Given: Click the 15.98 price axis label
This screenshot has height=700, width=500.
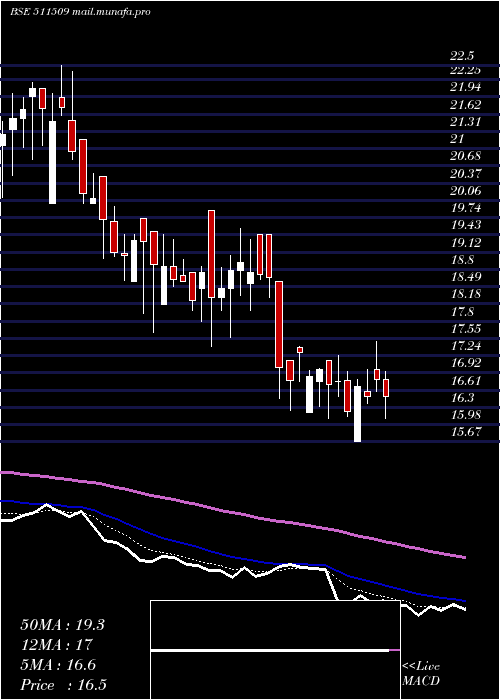Looking at the screenshot, I should 465,415.
